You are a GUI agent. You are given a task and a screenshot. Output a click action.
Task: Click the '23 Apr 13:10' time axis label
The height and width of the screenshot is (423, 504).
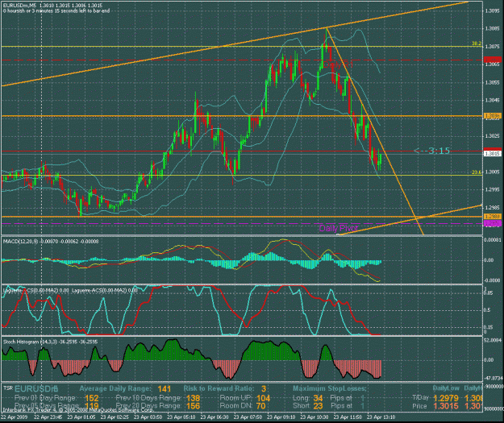click(381, 417)
